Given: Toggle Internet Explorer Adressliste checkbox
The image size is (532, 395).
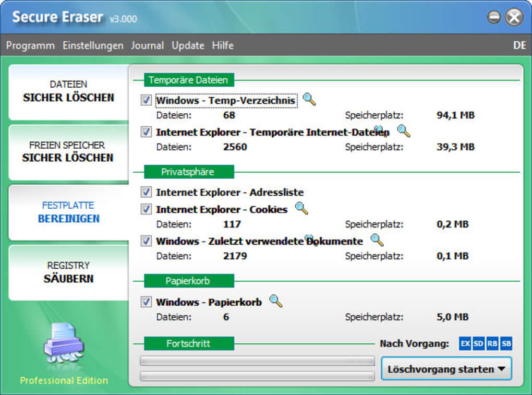Looking at the screenshot, I should pyautogui.click(x=147, y=192).
